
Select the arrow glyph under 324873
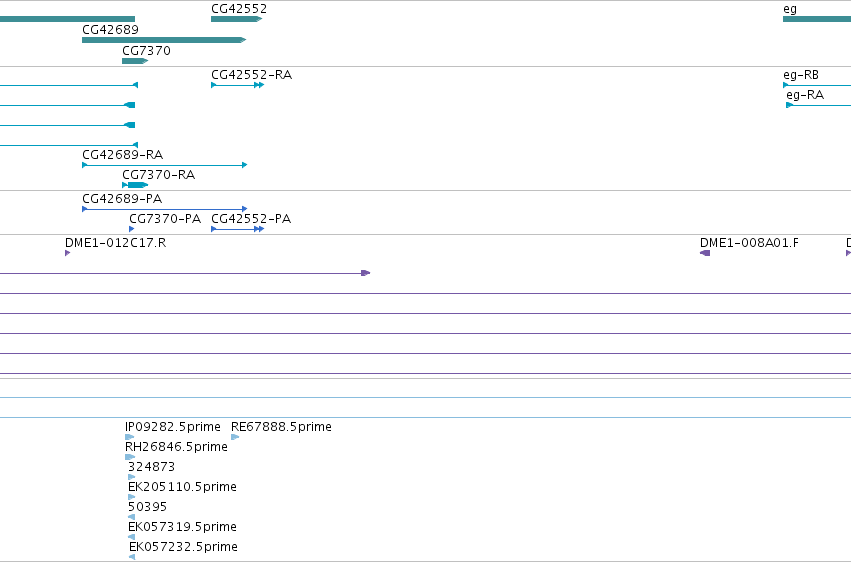[131, 477]
